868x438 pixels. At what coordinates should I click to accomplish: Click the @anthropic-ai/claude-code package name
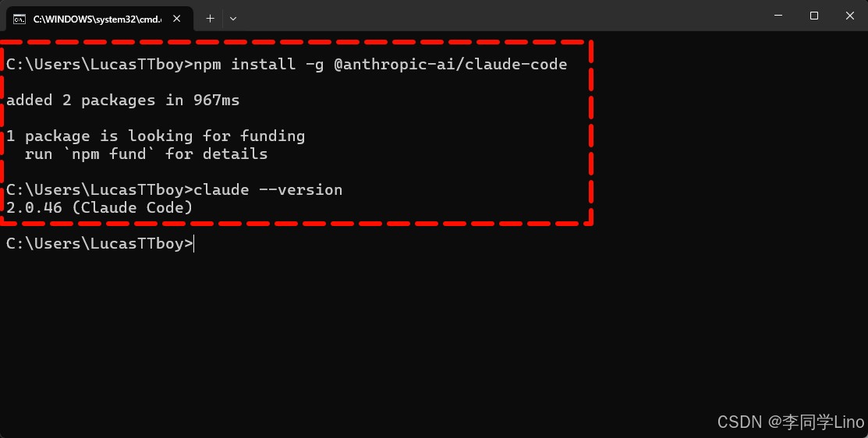click(x=451, y=64)
